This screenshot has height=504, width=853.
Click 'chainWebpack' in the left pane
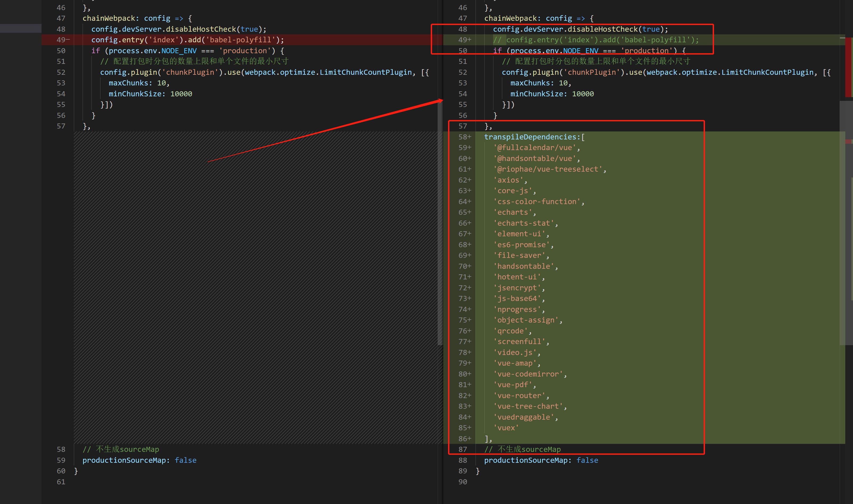click(x=109, y=18)
